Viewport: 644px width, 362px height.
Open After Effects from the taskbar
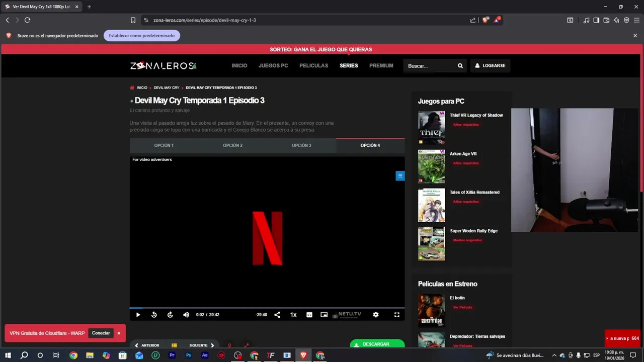(205, 355)
